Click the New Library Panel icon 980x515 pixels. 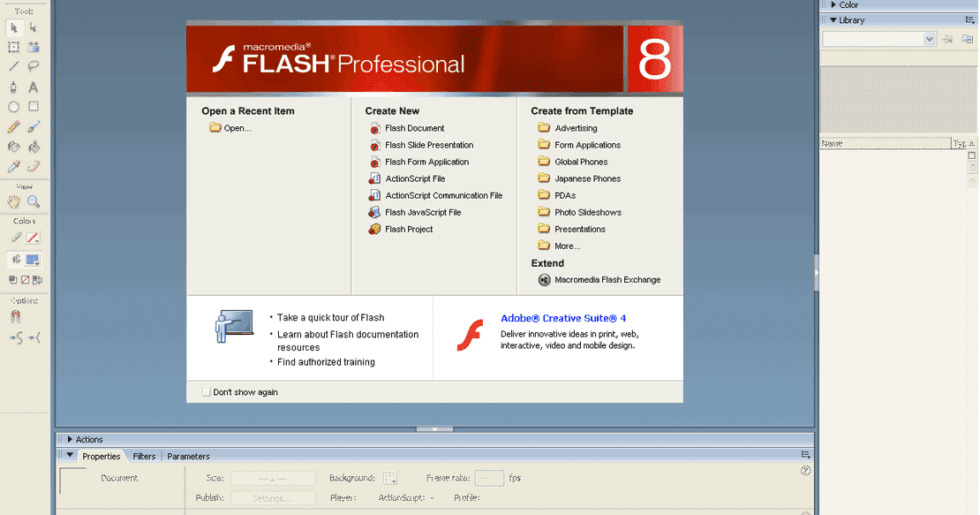[x=968, y=39]
